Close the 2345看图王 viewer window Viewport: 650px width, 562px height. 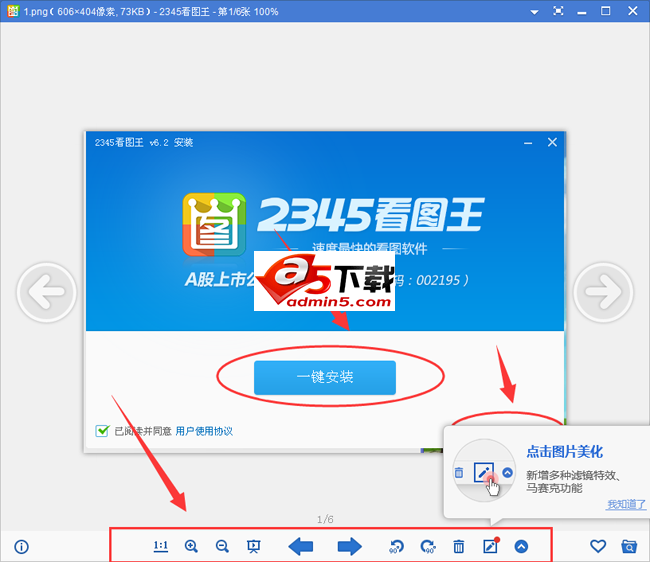(633, 11)
